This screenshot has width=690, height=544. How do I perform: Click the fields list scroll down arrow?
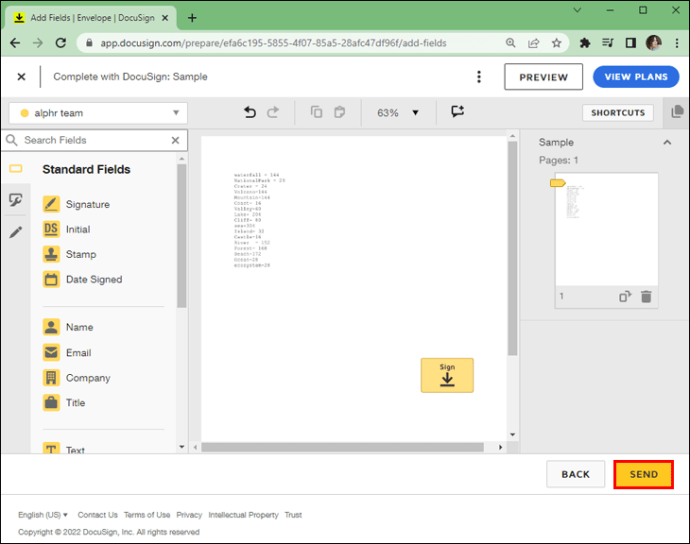click(182, 447)
